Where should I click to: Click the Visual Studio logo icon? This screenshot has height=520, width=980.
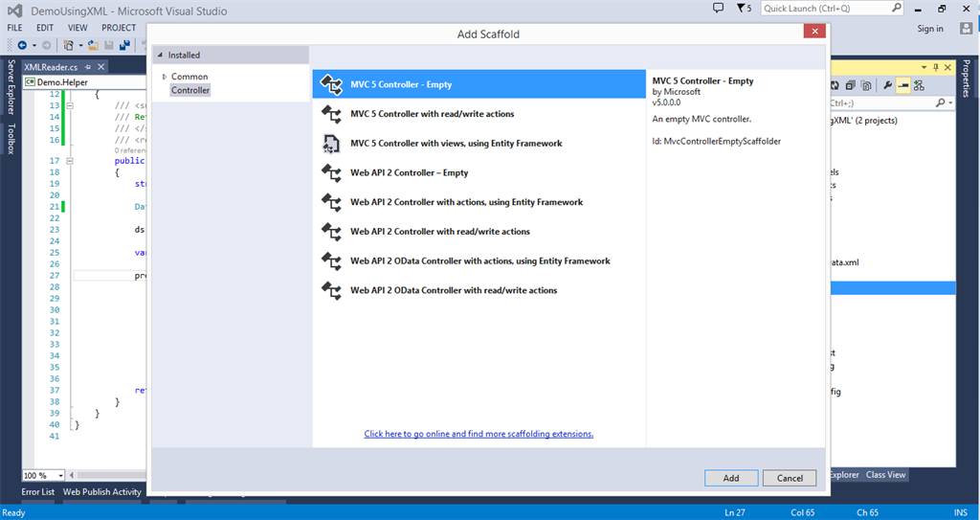coord(14,11)
